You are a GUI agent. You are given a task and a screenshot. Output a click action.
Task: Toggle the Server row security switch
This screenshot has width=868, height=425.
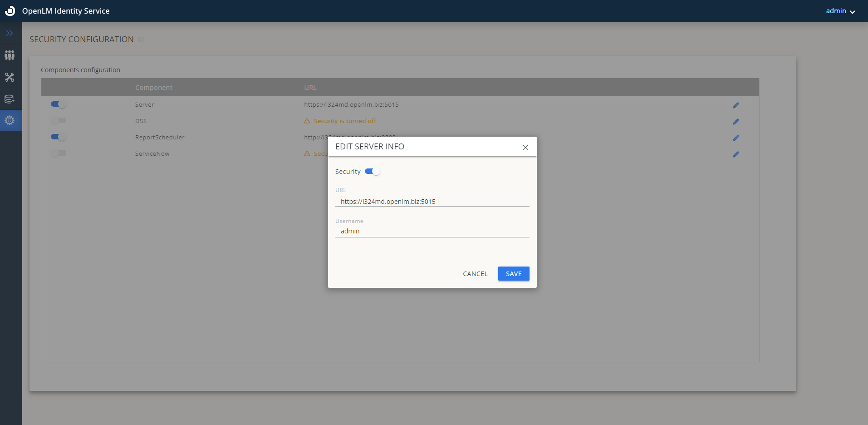59,104
